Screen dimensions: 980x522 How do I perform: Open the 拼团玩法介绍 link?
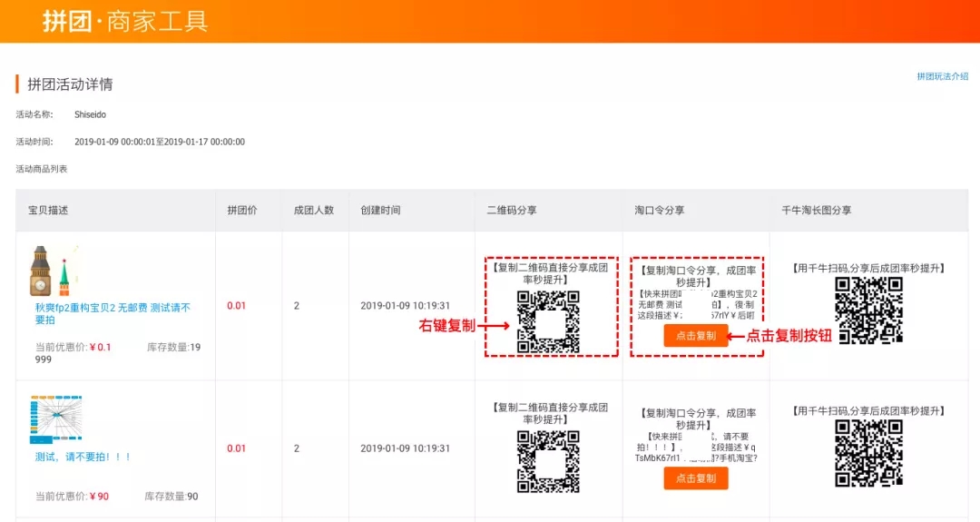click(942, 77)
